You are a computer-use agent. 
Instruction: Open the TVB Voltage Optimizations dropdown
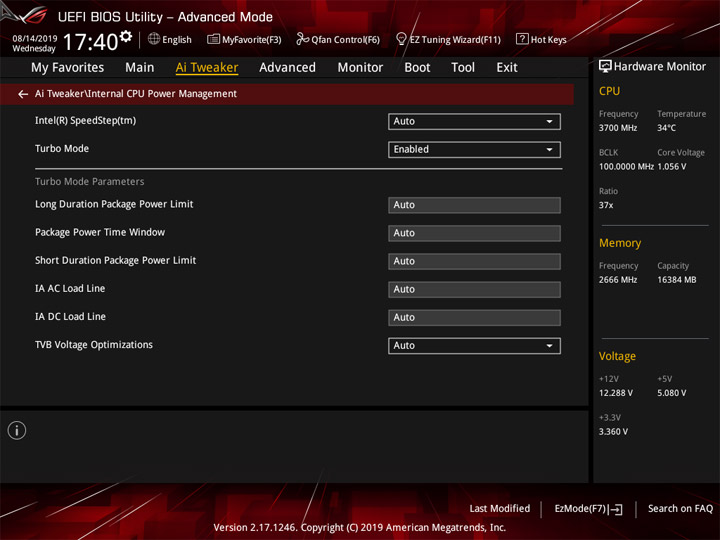click(x=474, y=346)
